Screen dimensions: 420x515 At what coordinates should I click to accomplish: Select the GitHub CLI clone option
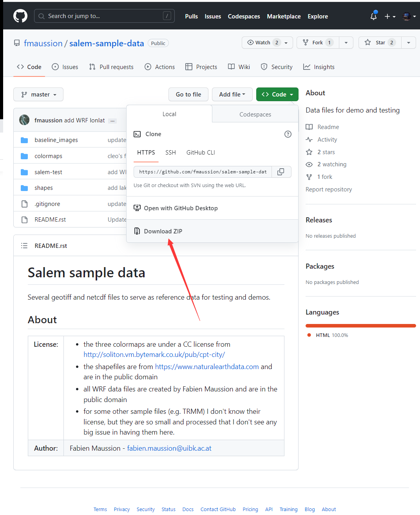click(201, 153)
